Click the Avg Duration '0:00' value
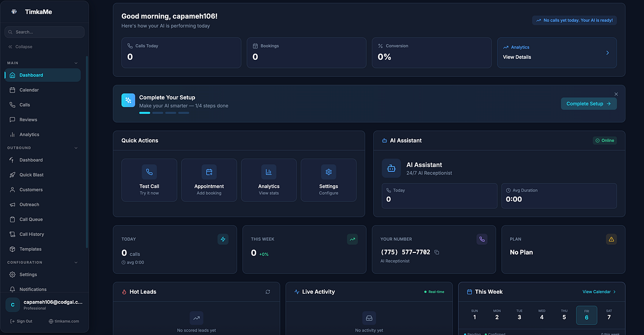 pyautogui.click(x=514, y=199)
